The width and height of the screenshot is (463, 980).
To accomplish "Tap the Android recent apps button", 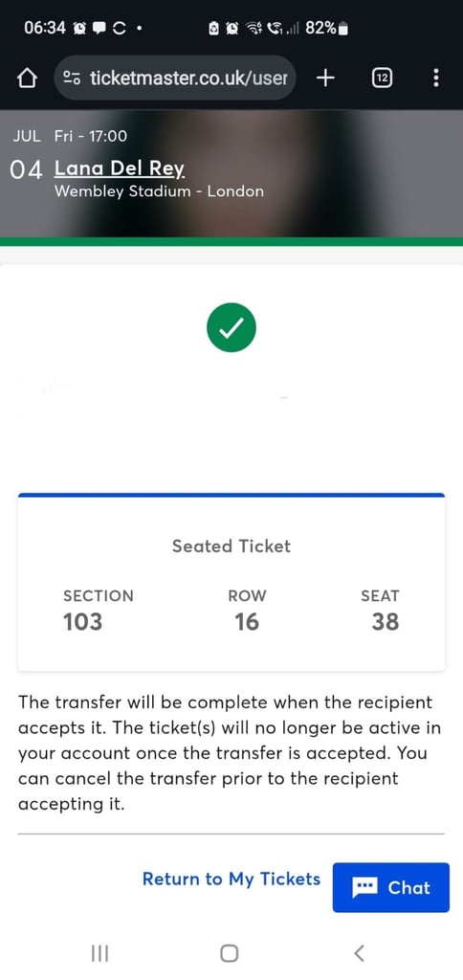I will [99, 953].
